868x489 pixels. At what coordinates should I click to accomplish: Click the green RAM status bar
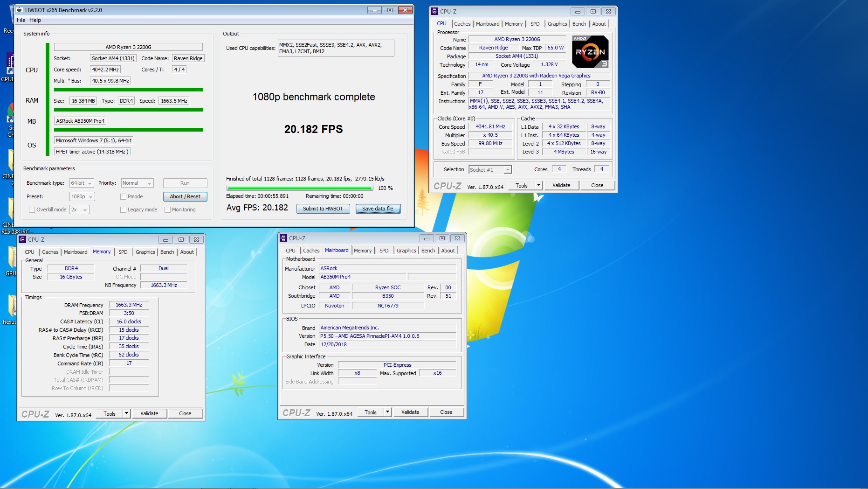[x=129, y=110]
